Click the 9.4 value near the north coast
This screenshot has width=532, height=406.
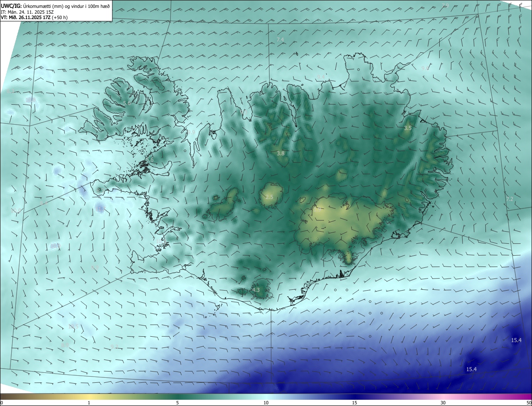(321, 77)
